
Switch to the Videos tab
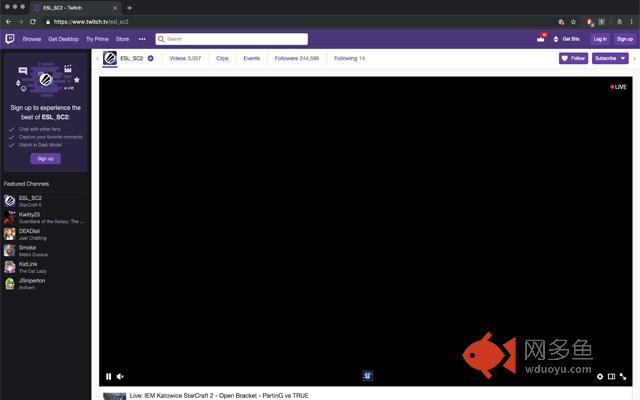(185, 59)
